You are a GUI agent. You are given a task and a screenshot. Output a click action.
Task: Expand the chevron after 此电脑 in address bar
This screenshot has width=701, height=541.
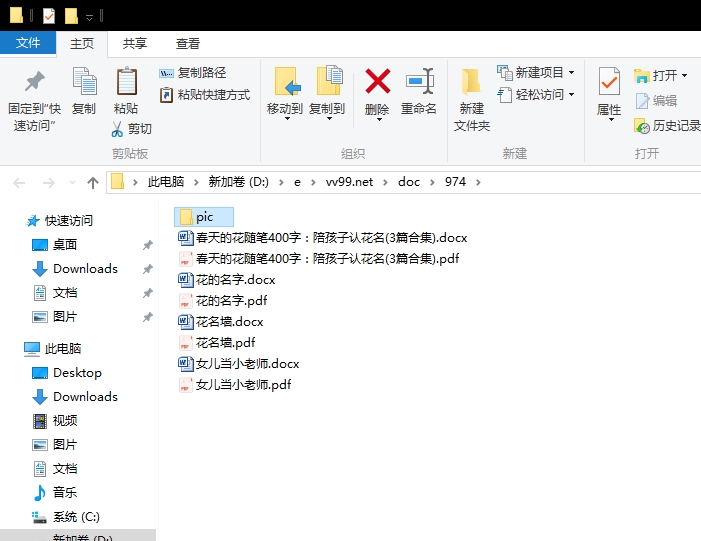pyautogui.click(x=196, y=182)
